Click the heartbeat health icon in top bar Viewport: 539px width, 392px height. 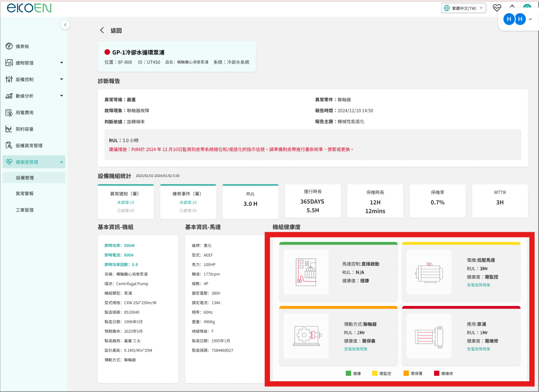click(497, 8)
